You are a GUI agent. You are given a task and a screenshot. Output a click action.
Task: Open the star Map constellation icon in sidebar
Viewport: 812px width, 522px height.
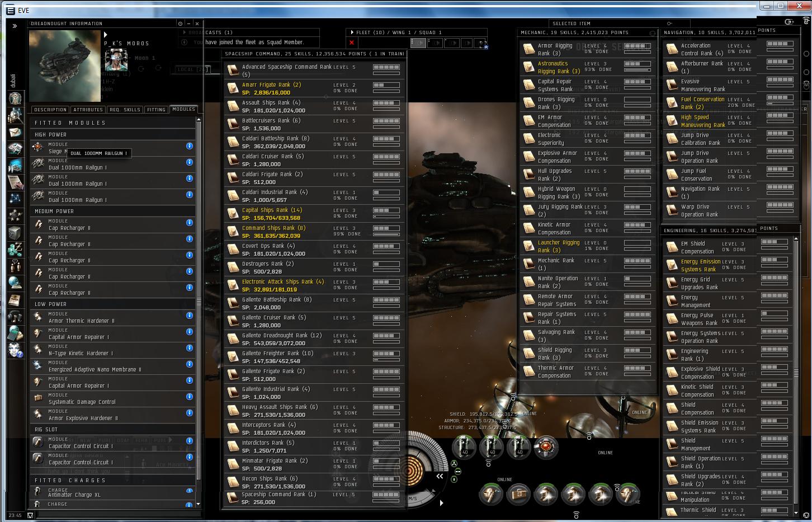(15, 199)
